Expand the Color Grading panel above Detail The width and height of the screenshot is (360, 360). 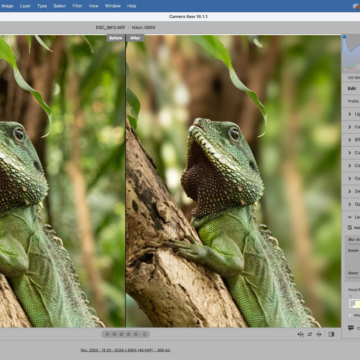pyautogui.click(x=350, y=178)
